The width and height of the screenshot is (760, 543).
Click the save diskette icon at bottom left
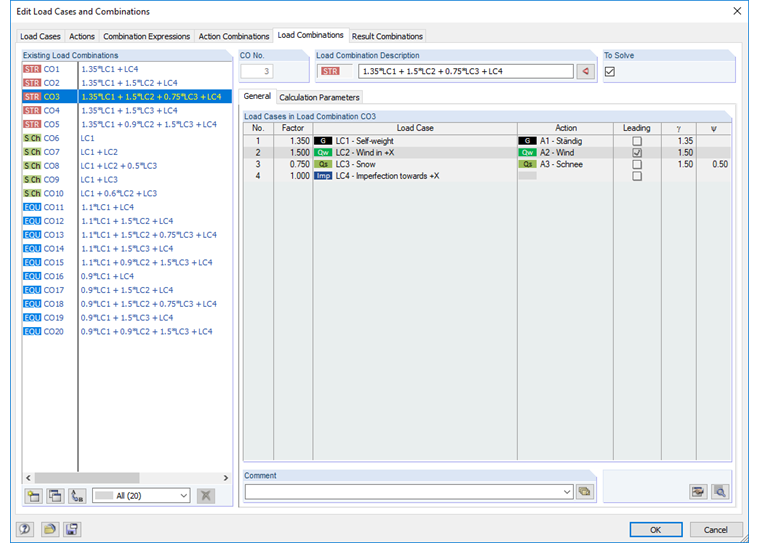pos(72,529)
